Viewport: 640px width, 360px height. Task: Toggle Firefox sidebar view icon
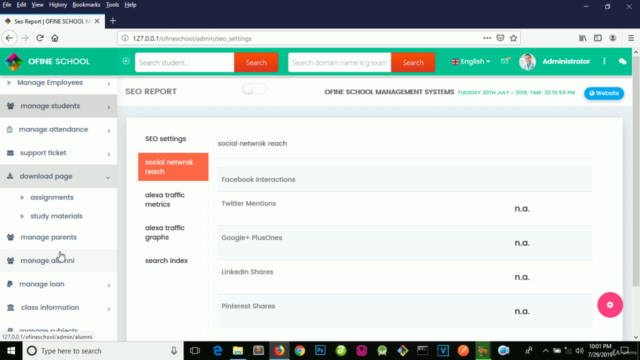tap(598, 38)
